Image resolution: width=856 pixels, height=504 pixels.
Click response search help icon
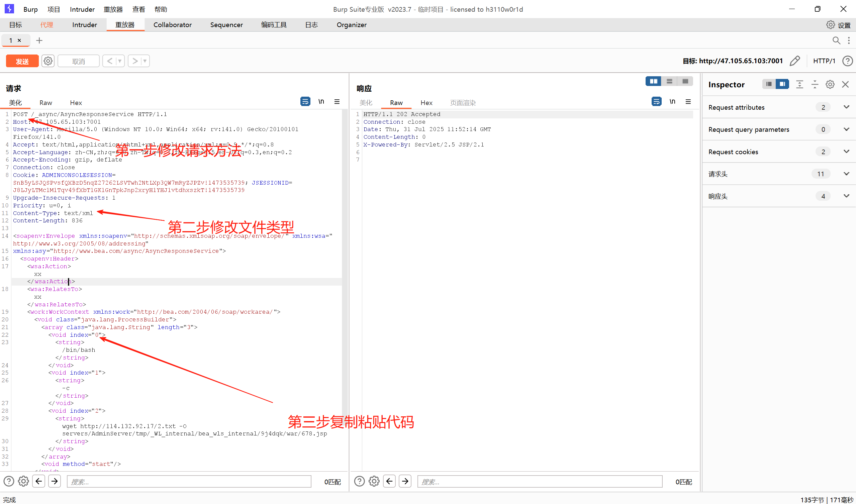point(359,481)
